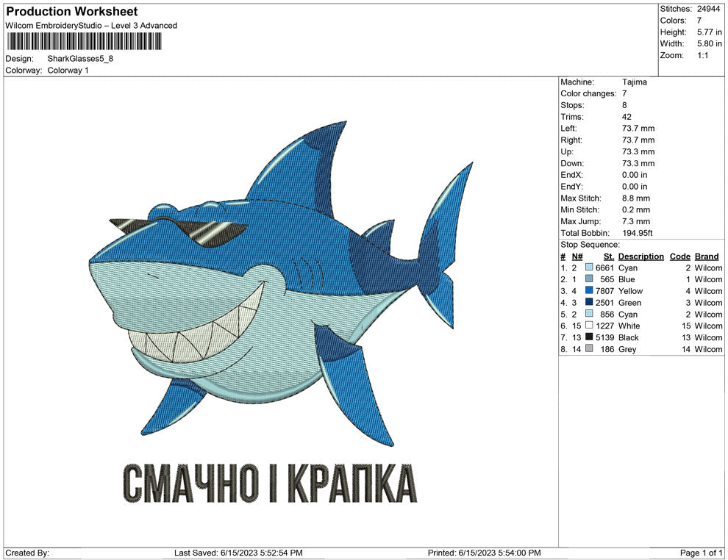Select the 565 Blue color swatch
The image size is (728, 560).
tap(589, 279)
